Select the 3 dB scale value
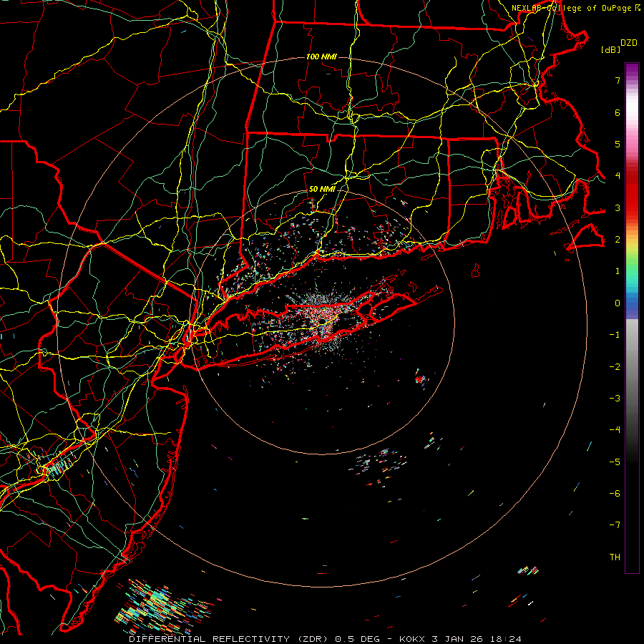This screenshot has height=644, width=644. pyautogui.click(x=618, y=208)
